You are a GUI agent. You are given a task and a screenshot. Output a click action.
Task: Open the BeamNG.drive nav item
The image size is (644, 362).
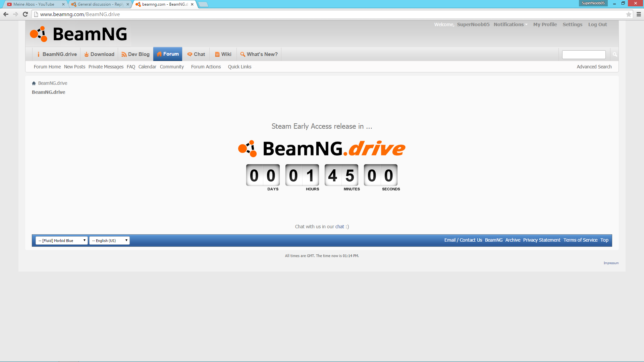57,54
